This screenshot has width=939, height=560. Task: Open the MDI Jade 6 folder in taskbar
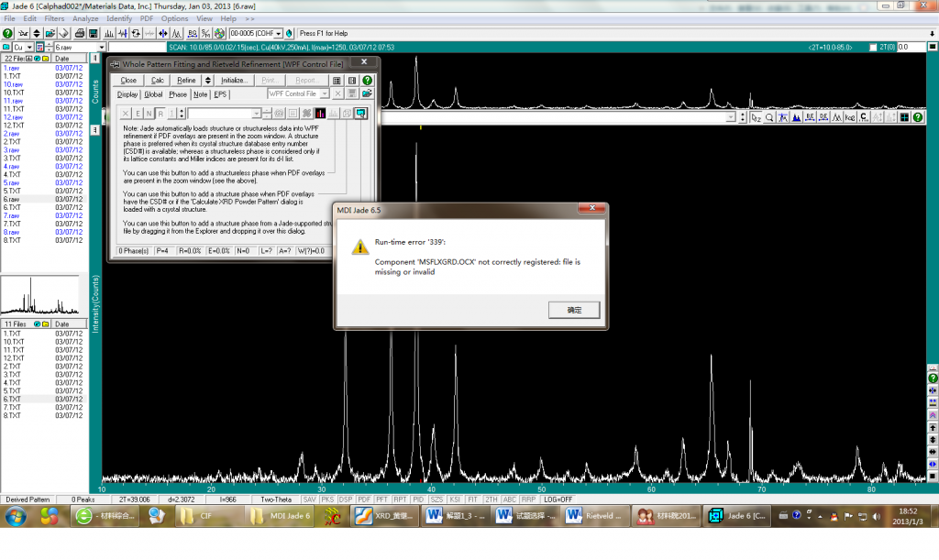281,516
